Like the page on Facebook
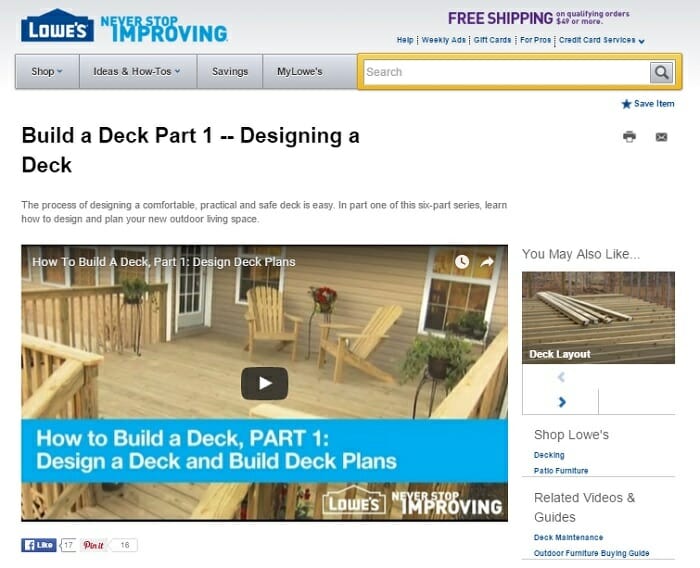Screen dimensions: 700x568 39,545
